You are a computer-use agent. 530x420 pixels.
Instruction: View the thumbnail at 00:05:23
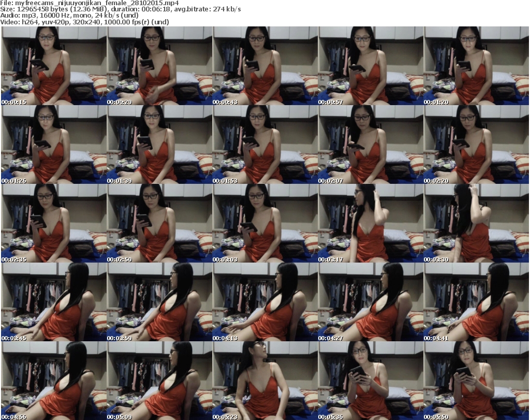point(265,381)
